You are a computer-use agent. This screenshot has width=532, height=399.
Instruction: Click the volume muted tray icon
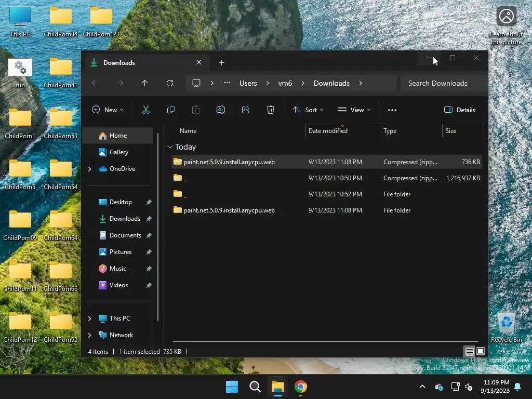(x=469, y=387)
